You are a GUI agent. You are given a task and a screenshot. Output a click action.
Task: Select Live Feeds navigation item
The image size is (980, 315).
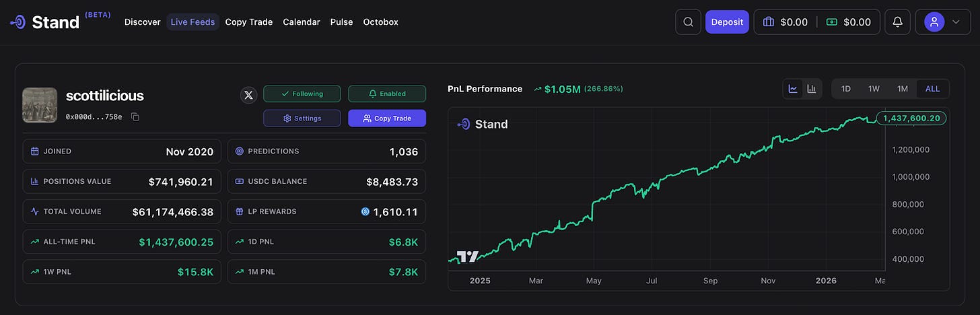click(x=193, y=22)
